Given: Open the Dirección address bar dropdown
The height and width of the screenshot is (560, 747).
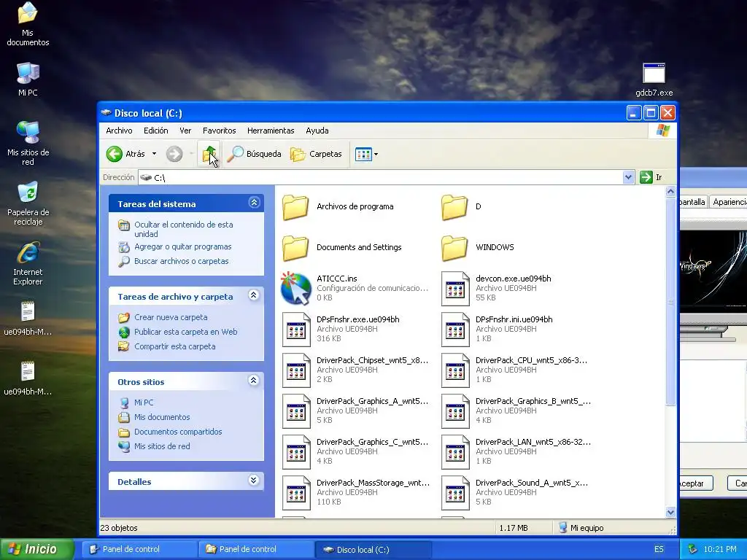Looking at the screenshot, I should (628, 177).
